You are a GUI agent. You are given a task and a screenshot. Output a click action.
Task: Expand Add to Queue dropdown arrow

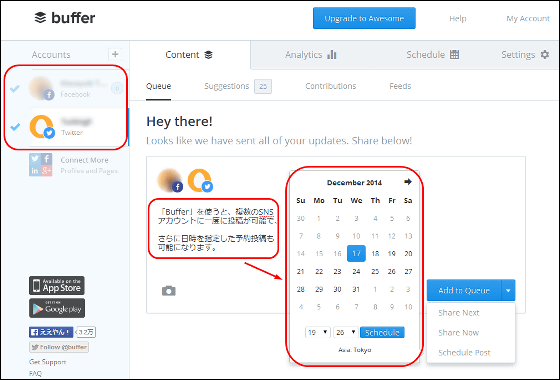pyautogui.click(x=508, y=290)
